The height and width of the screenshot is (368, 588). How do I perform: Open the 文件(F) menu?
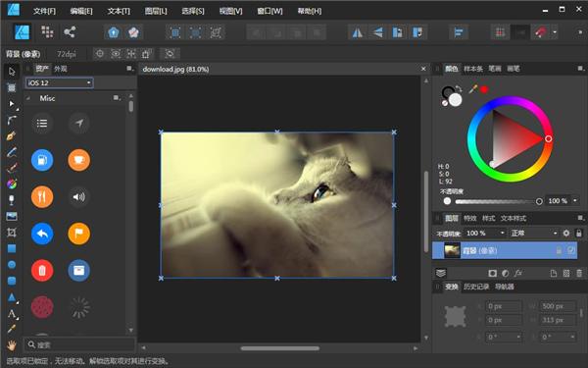pyautogui.click(x=44, y=11)
